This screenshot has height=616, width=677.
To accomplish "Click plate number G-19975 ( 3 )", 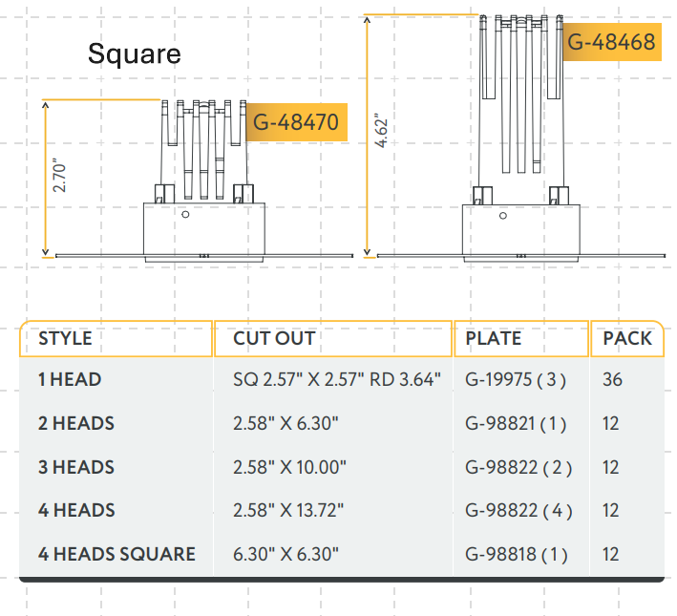I will [x=516, y=379].
